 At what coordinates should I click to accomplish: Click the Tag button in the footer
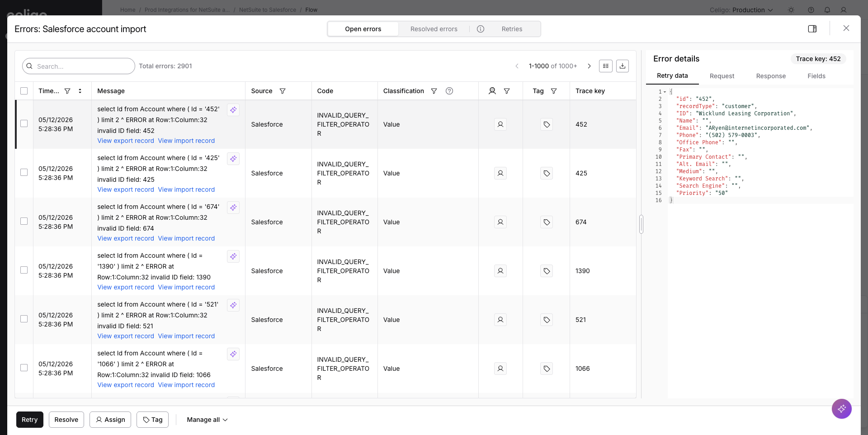pos(153,420)
